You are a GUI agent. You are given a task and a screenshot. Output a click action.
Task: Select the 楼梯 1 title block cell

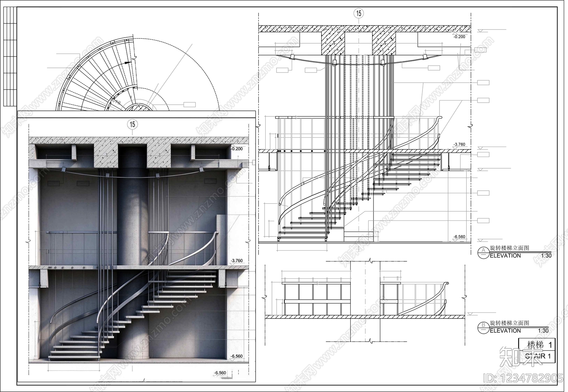point(537,344)
